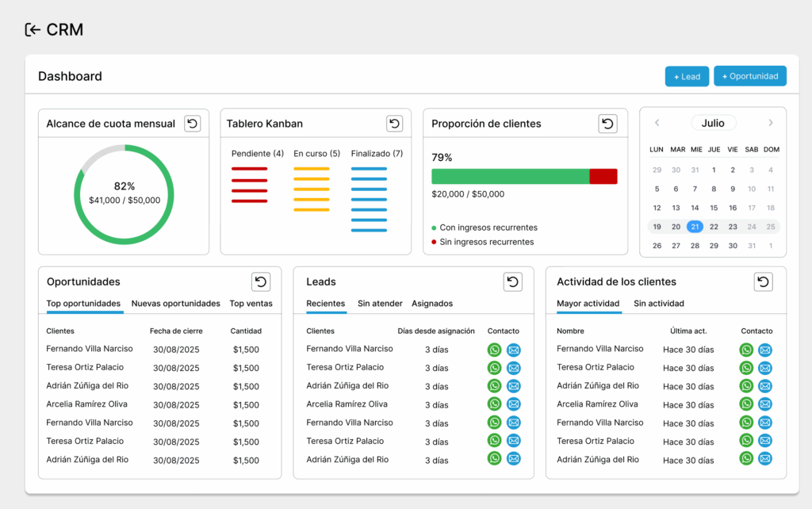Refresh the Proporción de clientes widget
Screen dimensions: 812x509
(x=607, y=124)
